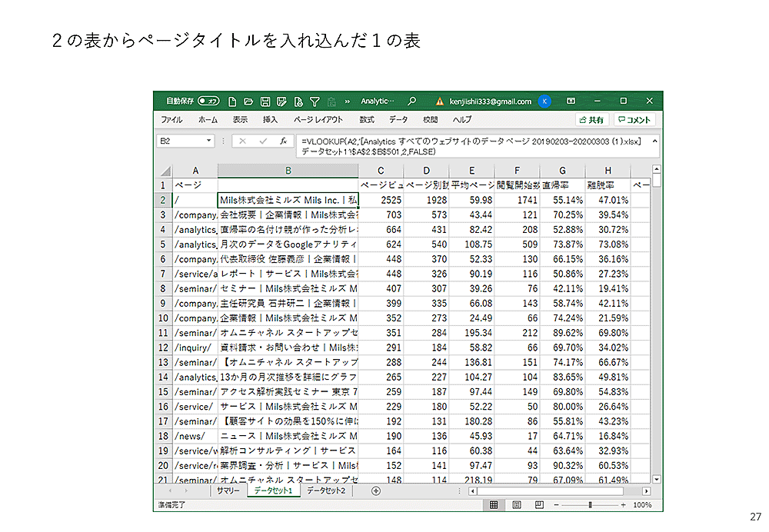Toggle the 自動保存 (AutoSave) switch
Screen dimensions: 769x532
click(x=208, y=101)
